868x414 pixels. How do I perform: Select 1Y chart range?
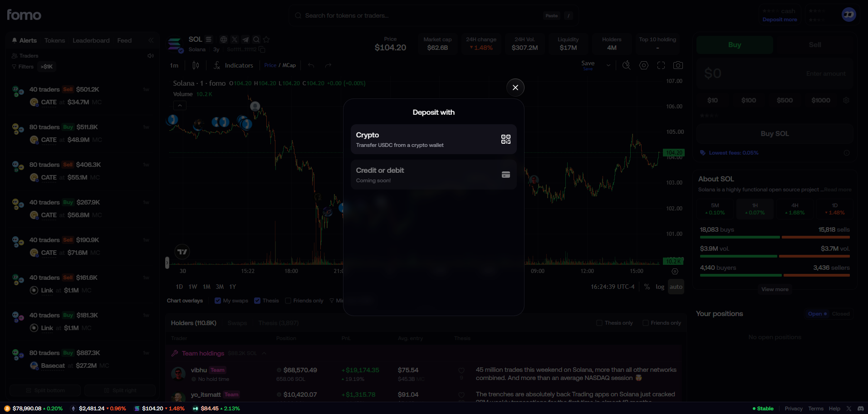233,287
